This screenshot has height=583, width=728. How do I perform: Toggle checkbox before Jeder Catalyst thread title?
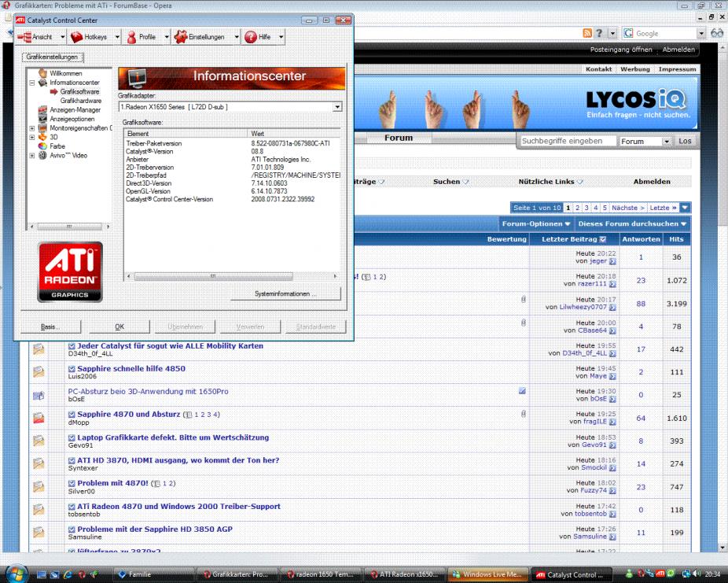(72, 346)
